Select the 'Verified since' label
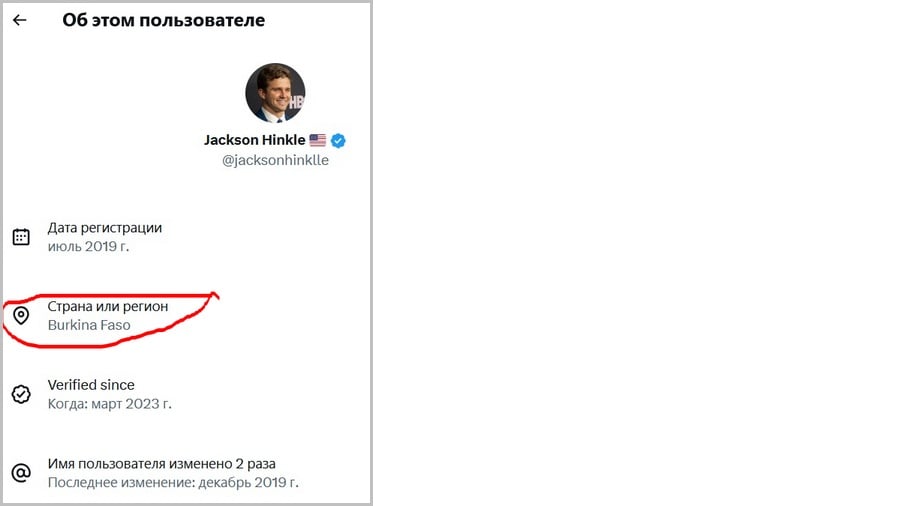 [x=91, y=385]
